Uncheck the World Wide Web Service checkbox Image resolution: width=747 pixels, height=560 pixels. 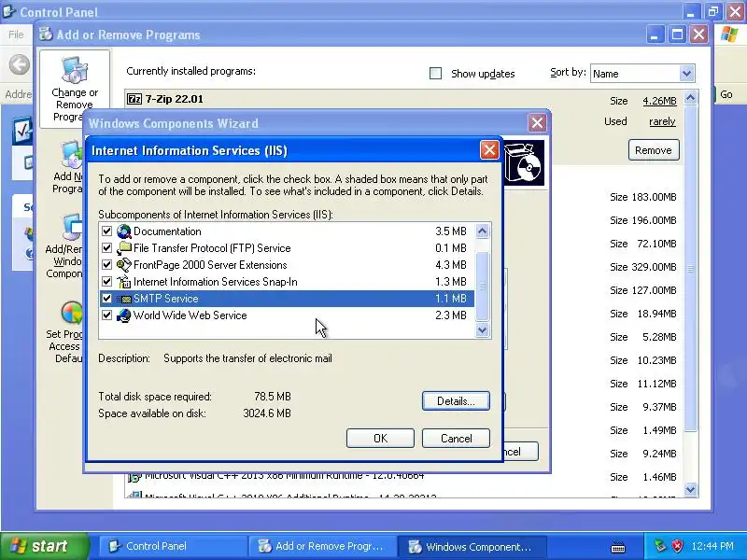click(106, 315)
